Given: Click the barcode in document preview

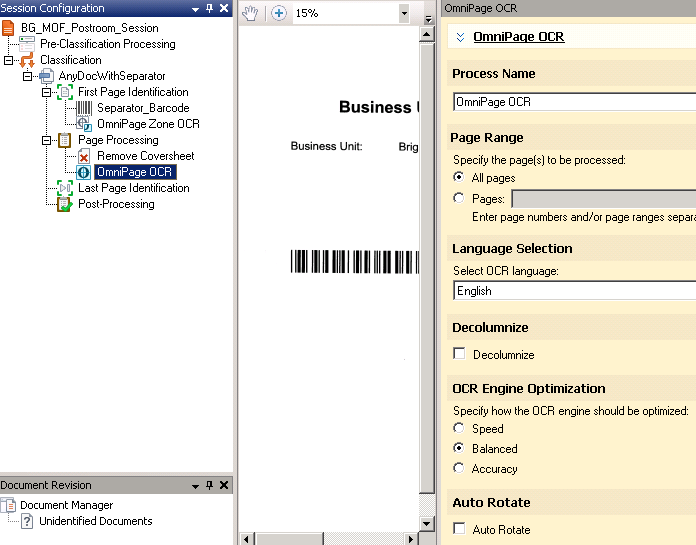Looking at the screenshot, I should (x=355, y=261).
